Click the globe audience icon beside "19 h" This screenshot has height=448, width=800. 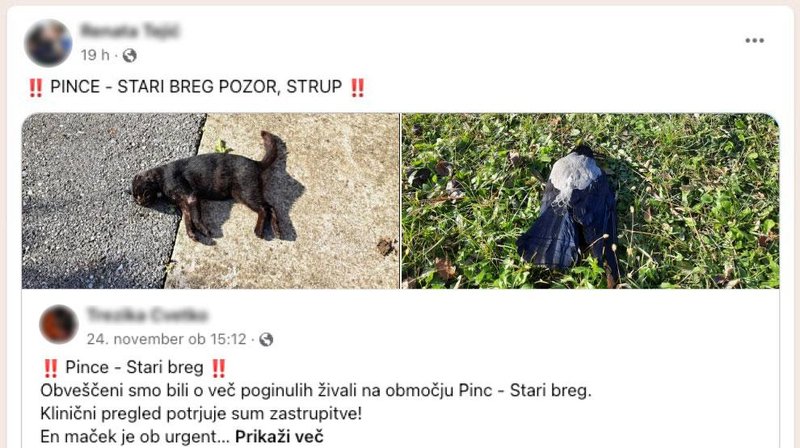[x=130, y=55]
